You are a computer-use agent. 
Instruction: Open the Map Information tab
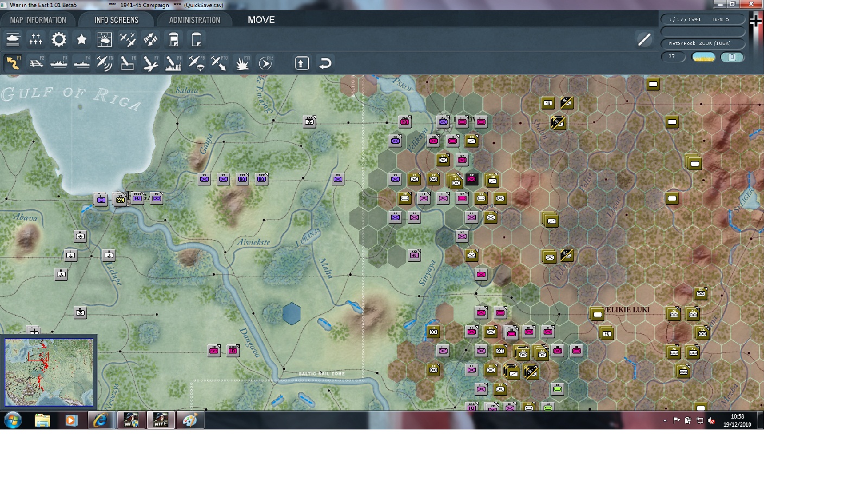[38, 20]
